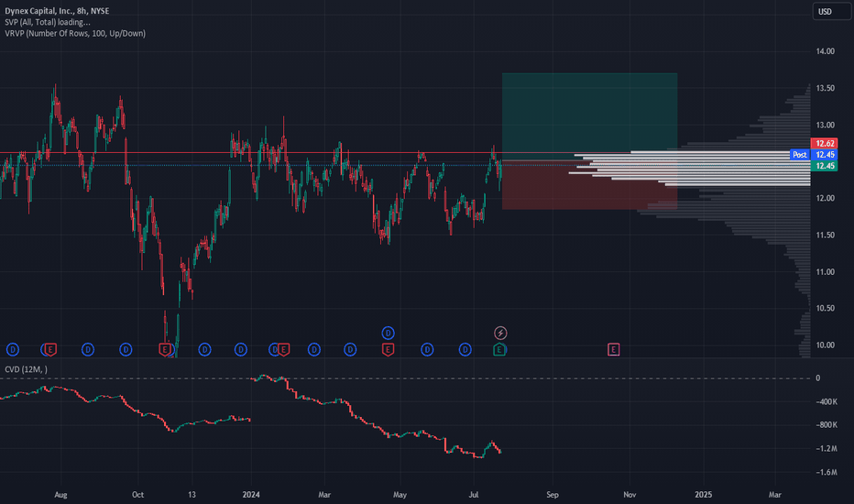Open the dividend marker between first Mar and stacked D
This screenshot has height=504, width=854.
[350, 350]
